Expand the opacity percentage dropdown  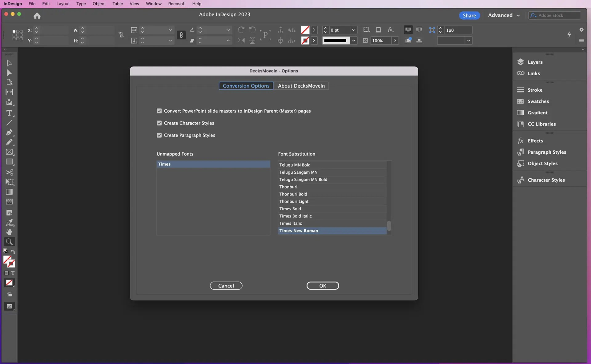(x=395, y=40)
